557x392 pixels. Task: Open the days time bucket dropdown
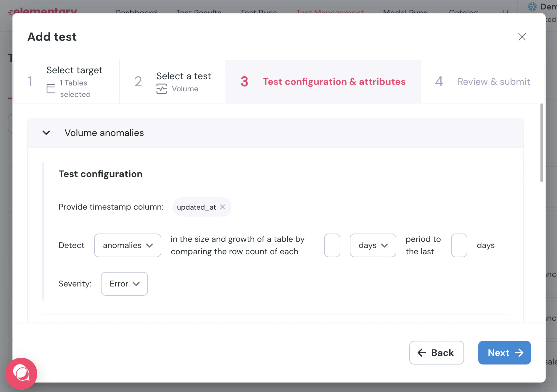tap(373, 245)
